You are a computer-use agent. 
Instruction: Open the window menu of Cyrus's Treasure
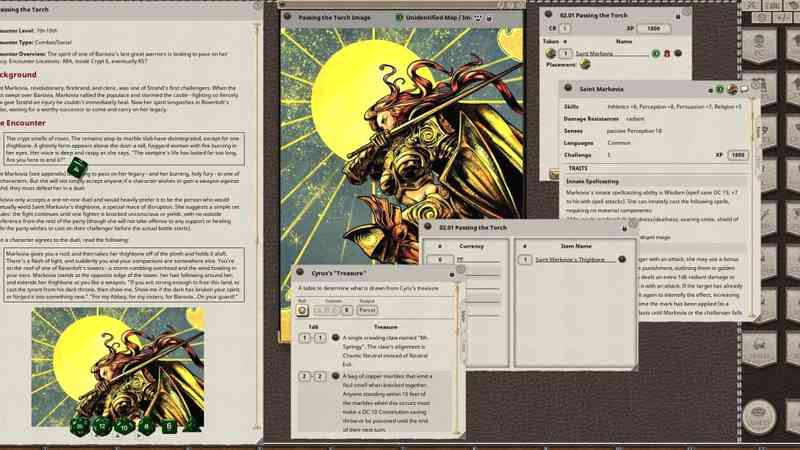tap(301, 273)
